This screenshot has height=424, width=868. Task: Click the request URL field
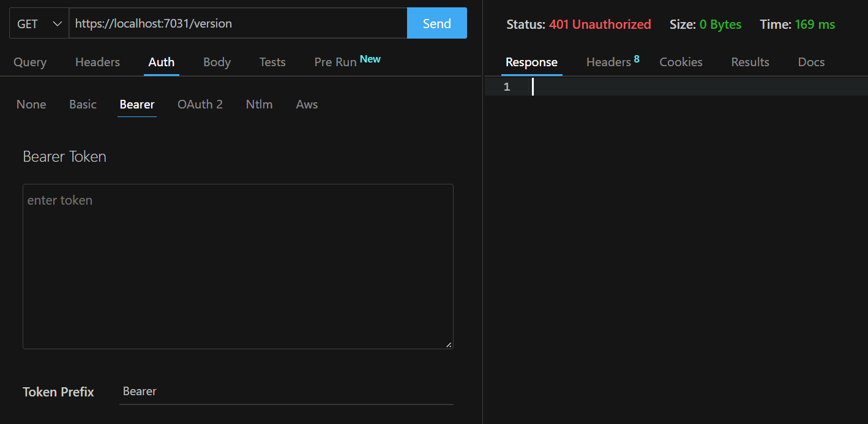click(x=238, y=23)
